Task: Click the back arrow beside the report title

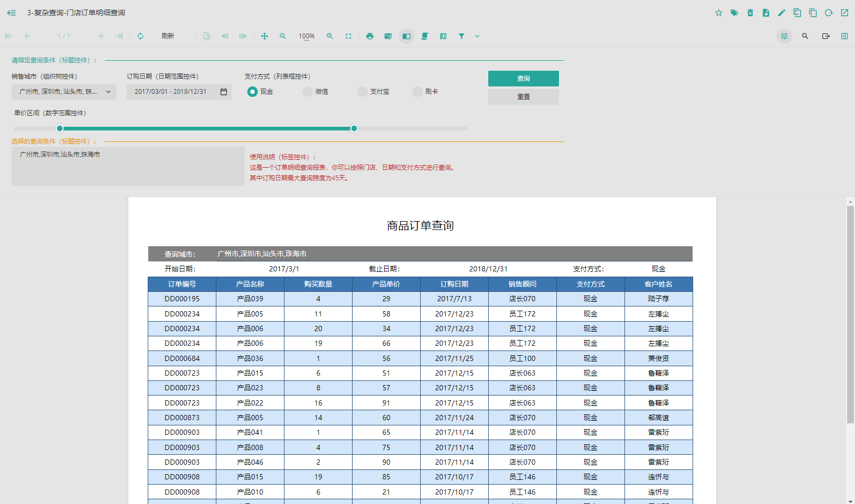Action: [x=11, y=13]
